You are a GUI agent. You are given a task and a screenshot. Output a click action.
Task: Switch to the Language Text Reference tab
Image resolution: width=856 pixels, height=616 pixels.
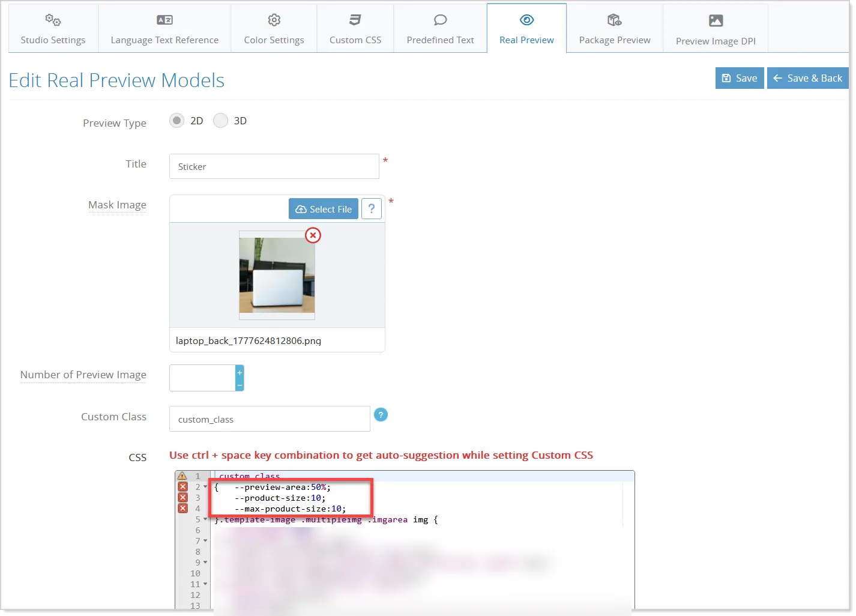pos(164,29)
